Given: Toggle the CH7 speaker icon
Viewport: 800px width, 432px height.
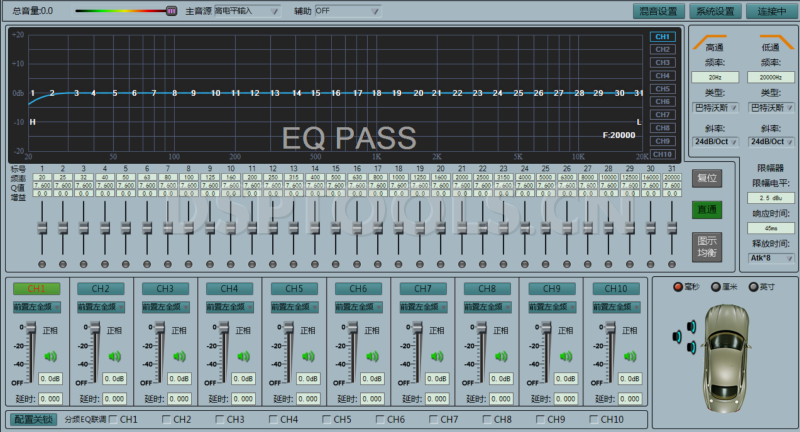Looking at the screenshot, I should [436, 355].
